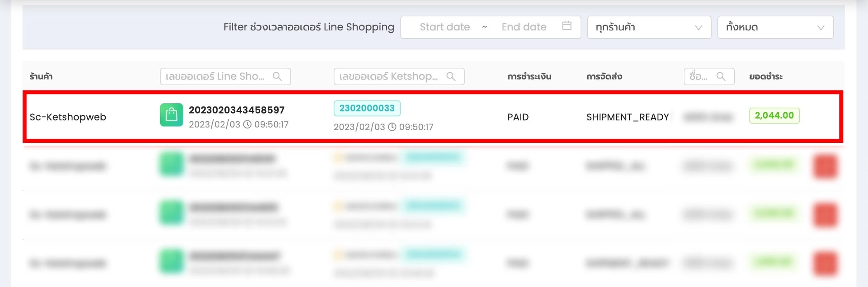Viewport: 868px width, 287px height.
Task: Click Line order number 2023020343458597
Action: coord(236,110)
